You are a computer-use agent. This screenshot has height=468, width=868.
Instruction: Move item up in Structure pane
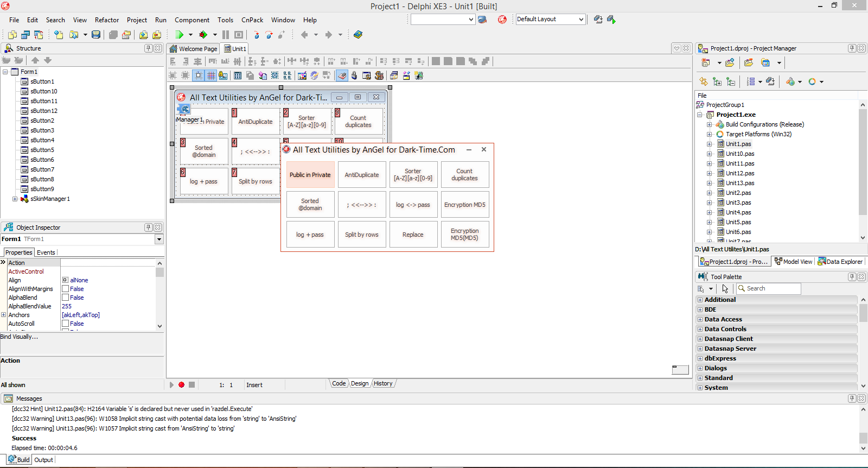(35, 60)
